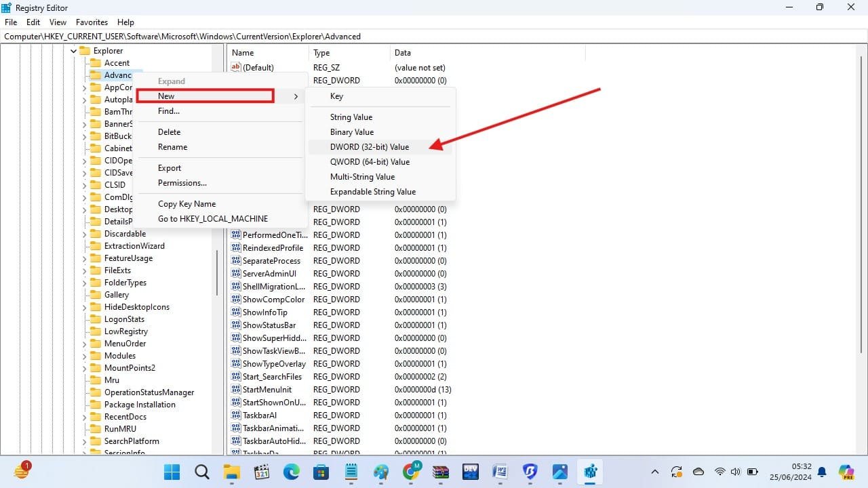
Task: Open the Microsoft Store taskbar icon
Action: [321, 472]
